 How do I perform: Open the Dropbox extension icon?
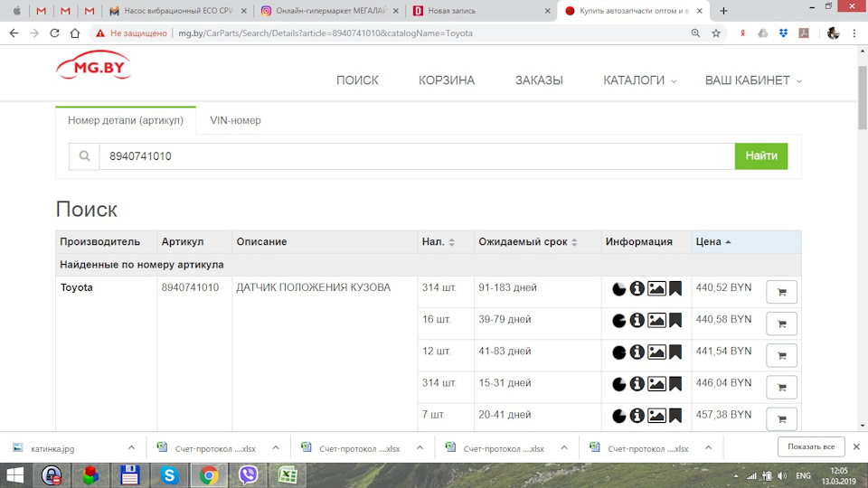pos(783,33)
